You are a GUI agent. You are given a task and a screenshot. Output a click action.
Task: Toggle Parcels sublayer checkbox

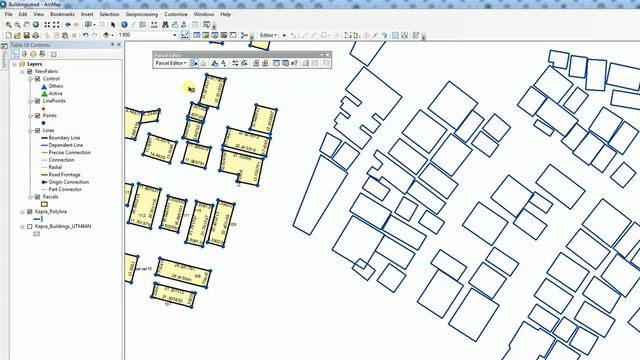pyautogui.click(x=38, y=197)
